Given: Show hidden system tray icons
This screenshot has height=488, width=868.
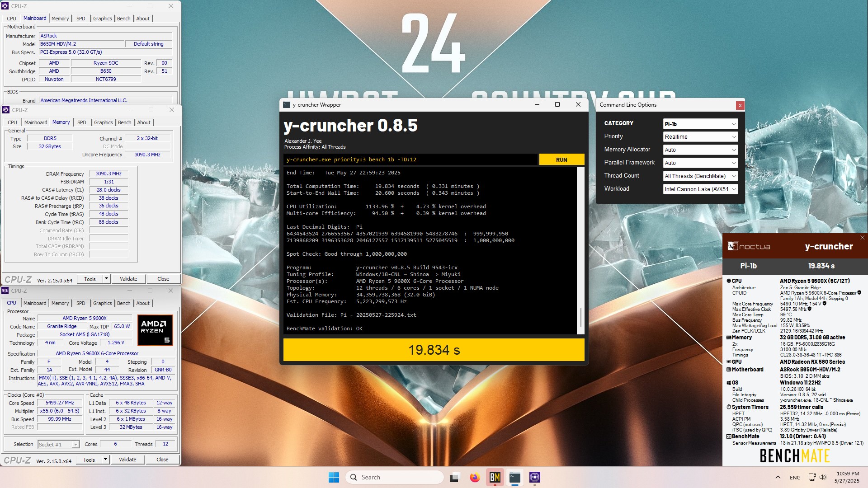Looking at the screenshot, I should [778, 477].
